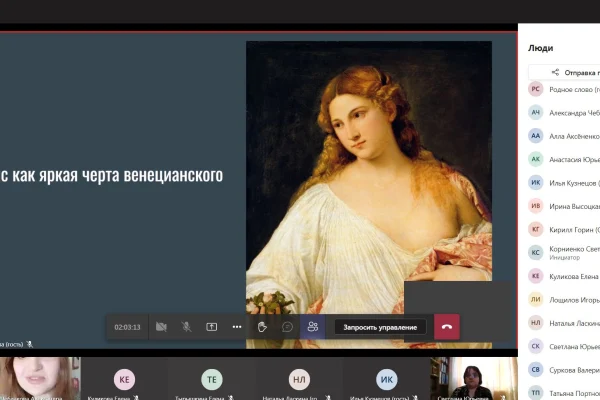Select the НЛ participant tile in bottom strip
Screen dimensions: 600x400
coord(299,379)
